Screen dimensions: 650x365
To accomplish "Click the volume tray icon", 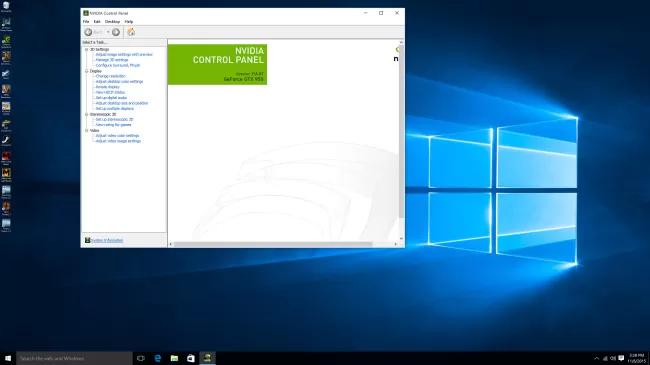I will (x=613, y=358).
